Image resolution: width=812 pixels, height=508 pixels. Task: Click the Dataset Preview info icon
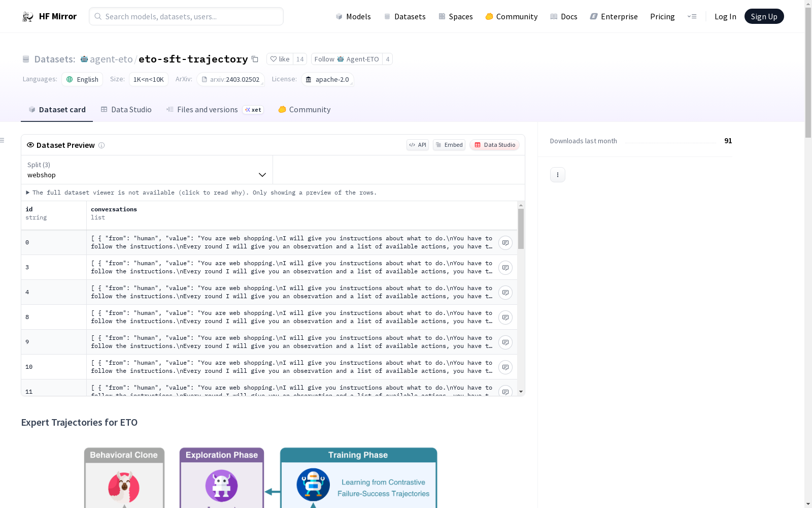tap(101, 145)
